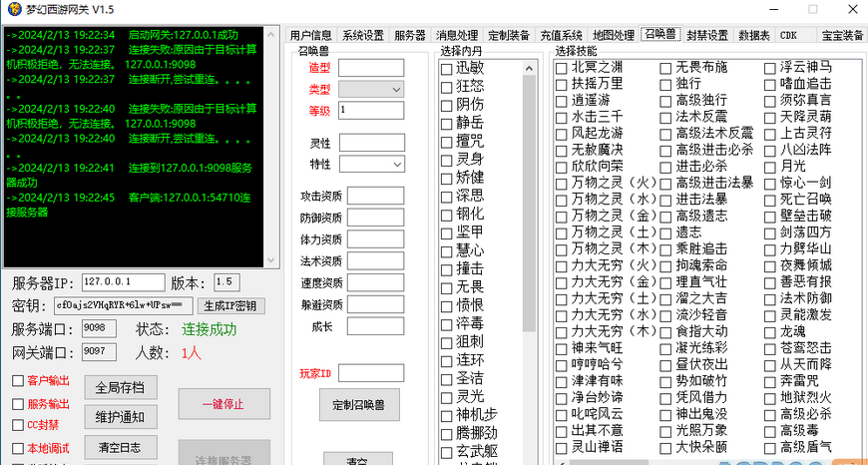The image size is (868, 465).
Task: Open the 数据表 tab
Action: coord(754,36)
